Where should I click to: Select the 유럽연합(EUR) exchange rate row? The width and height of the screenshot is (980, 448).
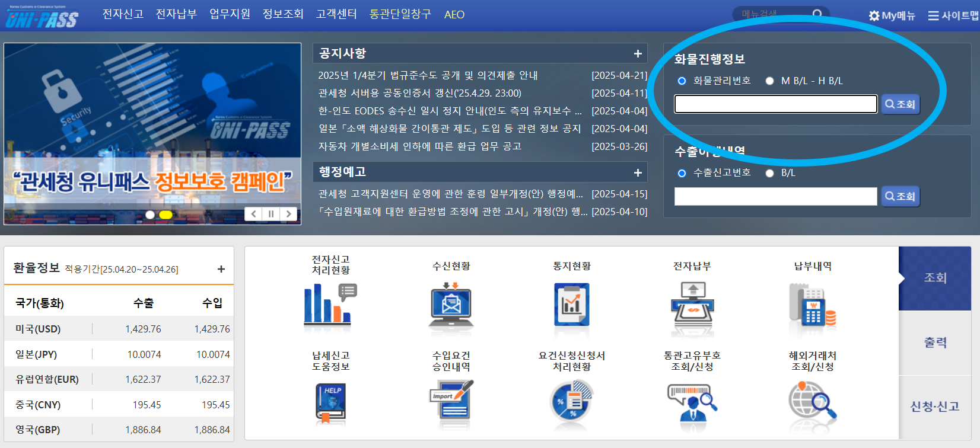click(119, 379)
